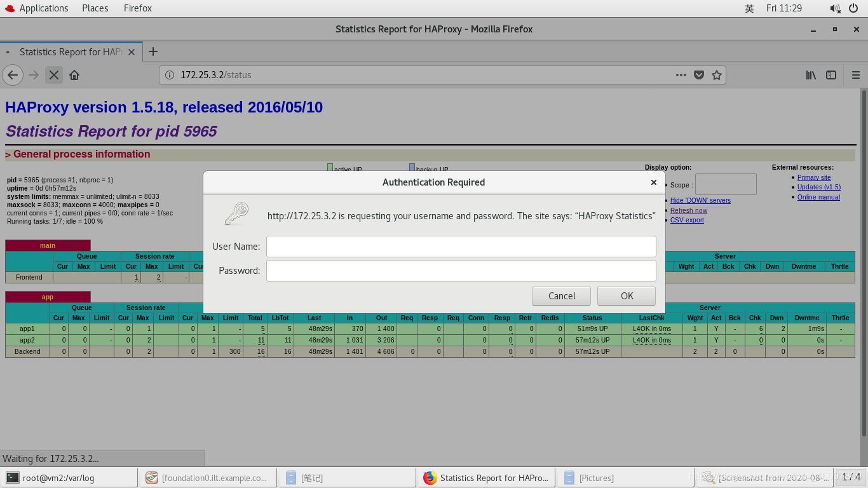This screenshot has width=868, height=488.
Task: Open the CSV export link
Action: 687,220
